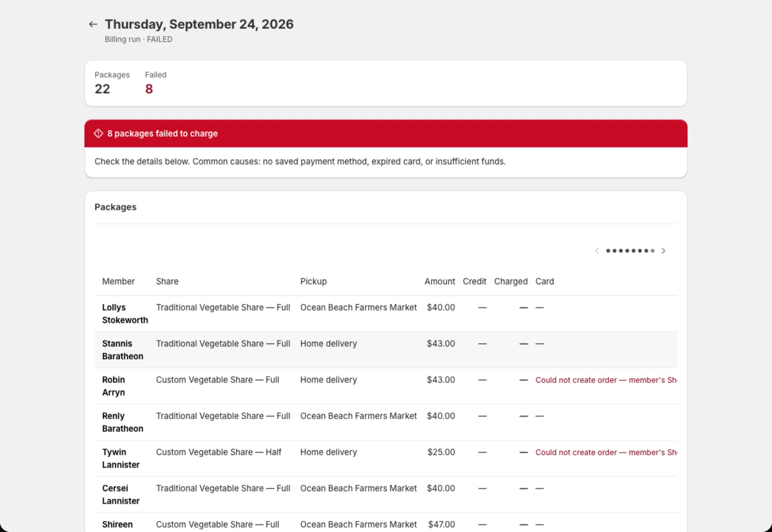The image size is (772, 532).
Task: Click the alert icon in the red failure banner
Action: pyautogui.click(x=98, y=134)
